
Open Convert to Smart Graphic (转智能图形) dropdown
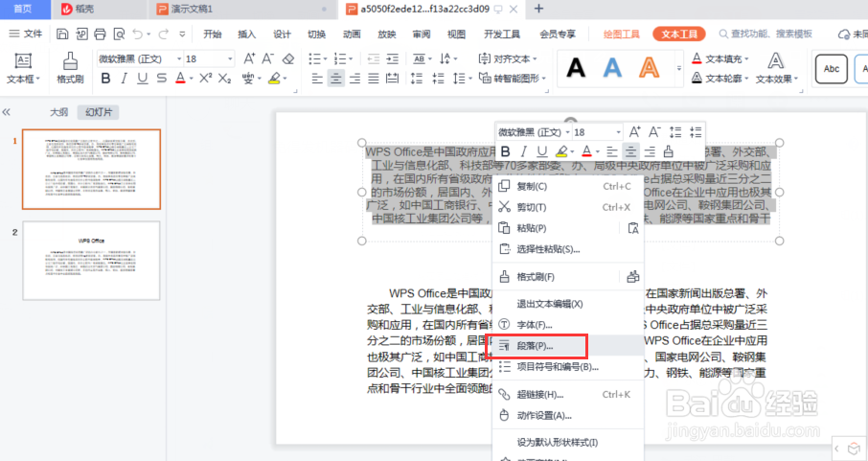512,79
